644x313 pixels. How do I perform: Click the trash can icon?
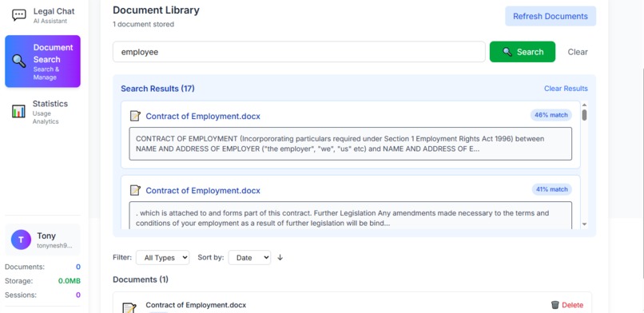[555, 305]
